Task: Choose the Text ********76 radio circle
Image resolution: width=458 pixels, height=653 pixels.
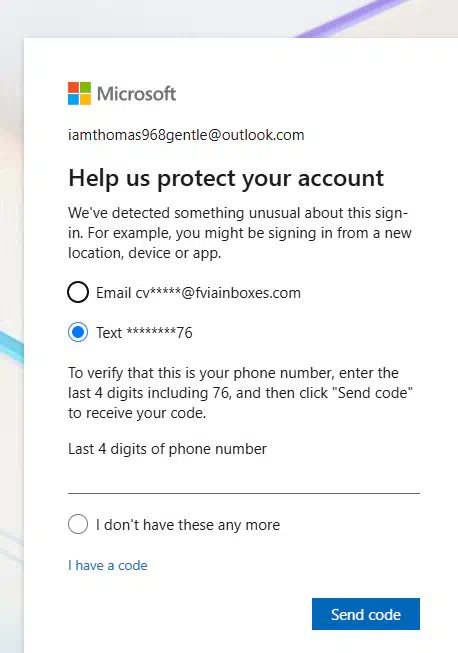Action: tap(78, 332)
